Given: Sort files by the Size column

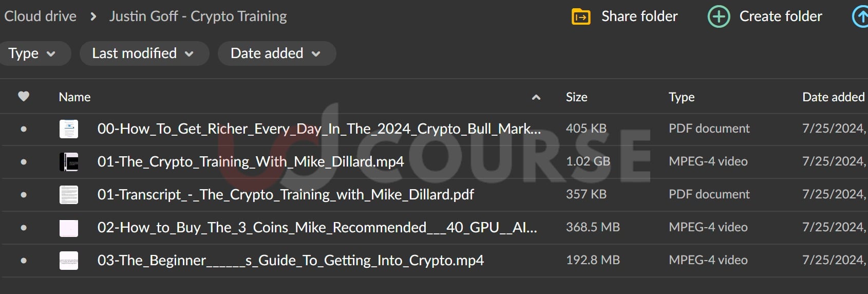Looking at the screenshot, I should (576, 97).
